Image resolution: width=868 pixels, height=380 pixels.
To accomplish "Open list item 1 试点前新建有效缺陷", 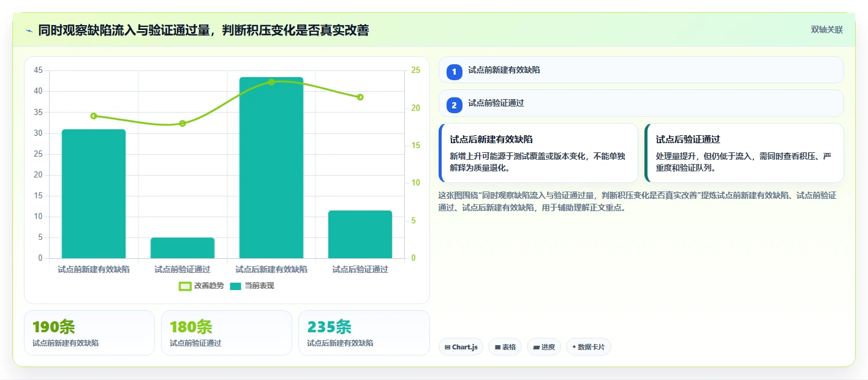I will point(641,70).
